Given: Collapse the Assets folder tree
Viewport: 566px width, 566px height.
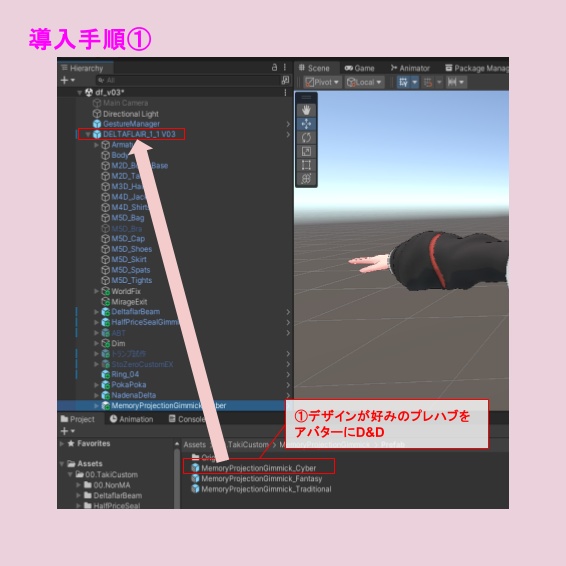Looking at the screenshot, I should point(62,463).
